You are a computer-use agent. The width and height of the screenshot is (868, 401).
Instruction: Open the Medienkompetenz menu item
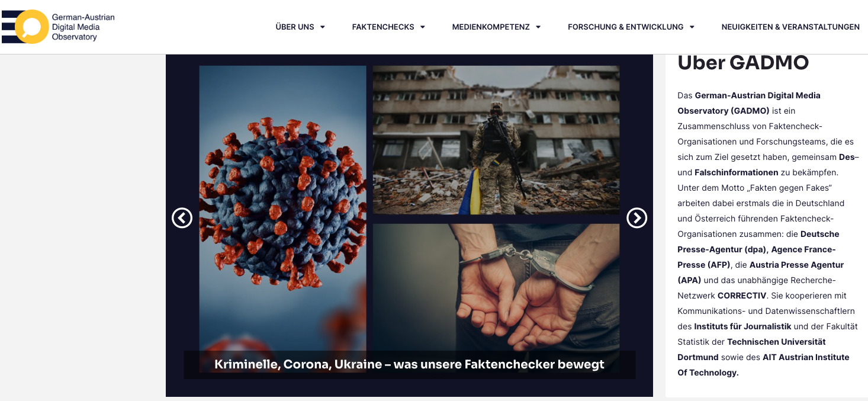click(491, 27)
